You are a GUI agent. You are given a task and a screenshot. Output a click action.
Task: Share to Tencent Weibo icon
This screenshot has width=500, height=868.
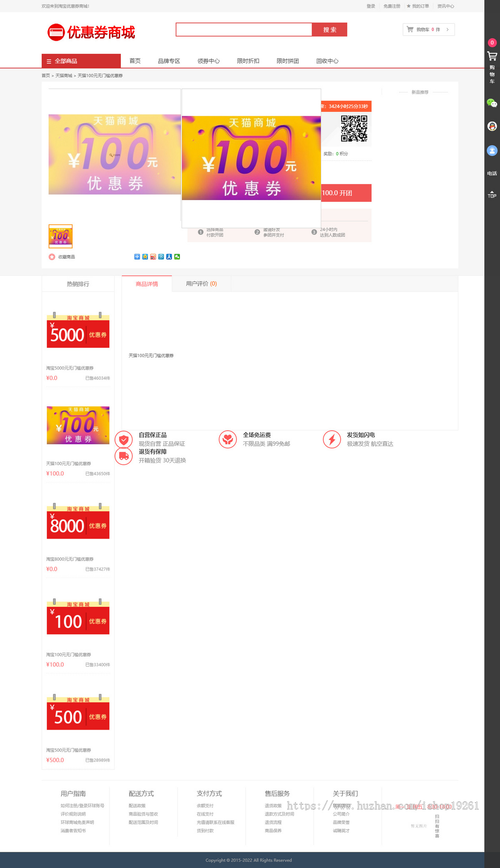click(x=161, y=257)
